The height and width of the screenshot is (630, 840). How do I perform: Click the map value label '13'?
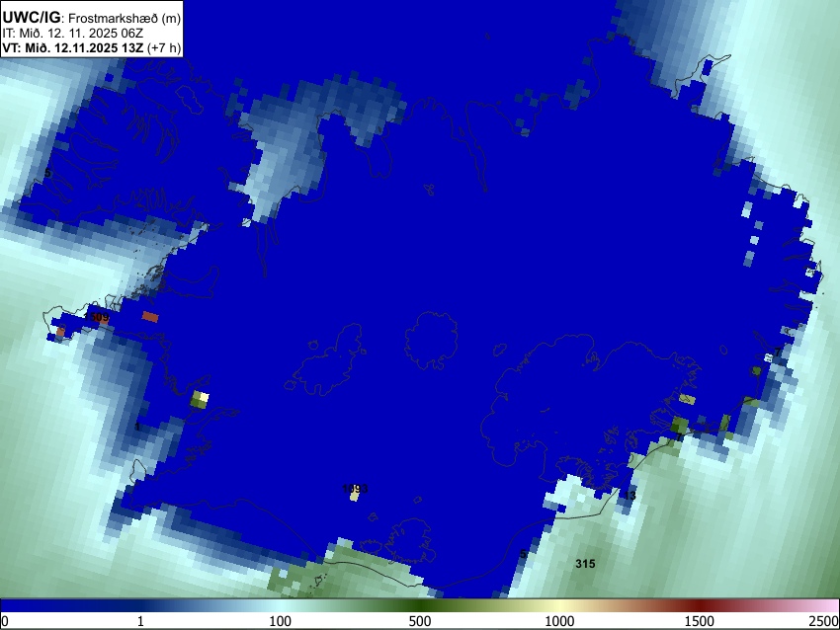pyautogui.click(x=630, y=496)
